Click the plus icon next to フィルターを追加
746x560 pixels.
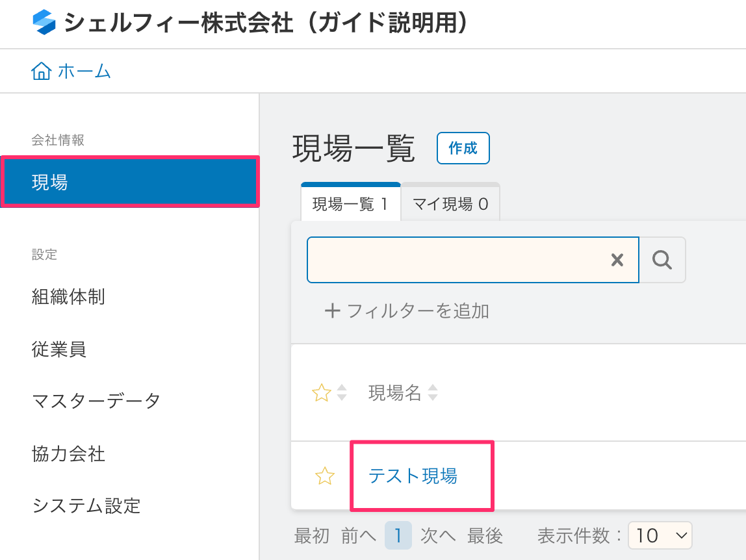point(332,311)
